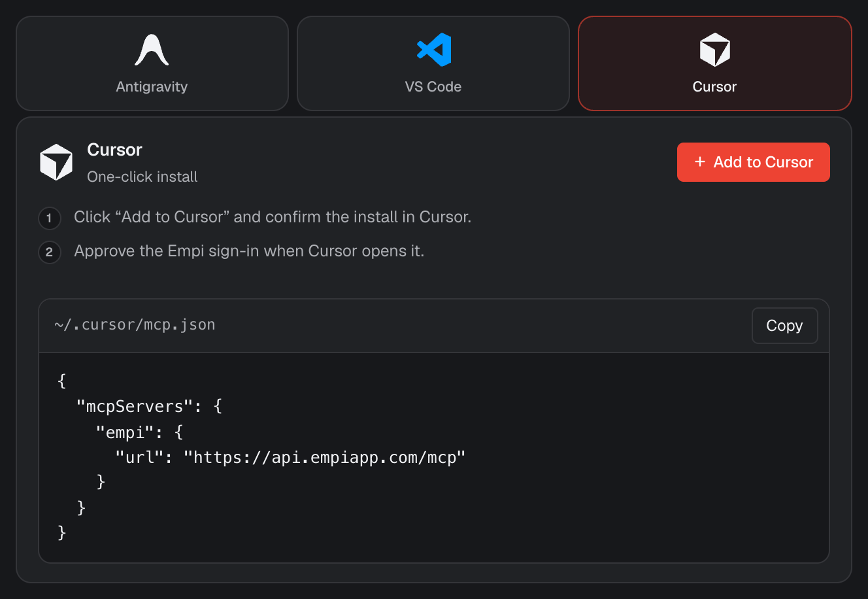Screen dimensions: 868x599
Task: Select the Antigravity tab
Action: (152, 63)
